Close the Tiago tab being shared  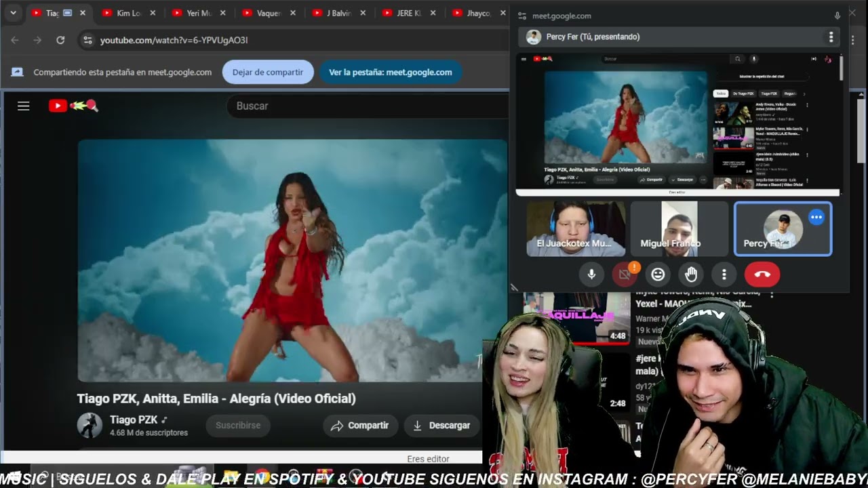(x=83, y=13)
